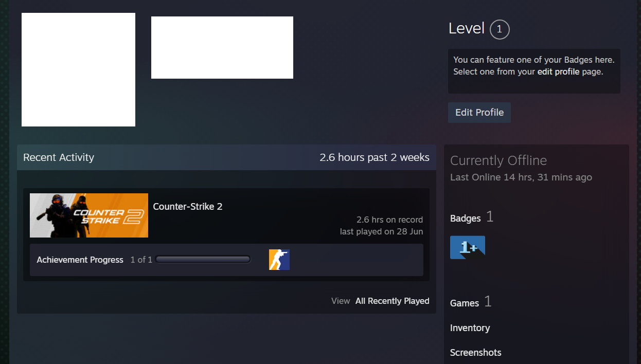This screenshot has height=364, width=641.
Task: Click 'last played on 28 Jun' text
Action: 381,232
